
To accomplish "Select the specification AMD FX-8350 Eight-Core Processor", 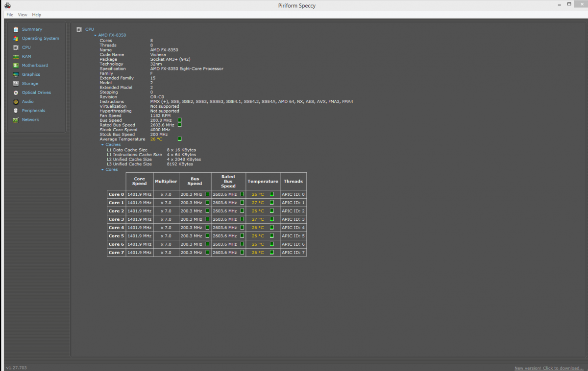I will 187,69.
